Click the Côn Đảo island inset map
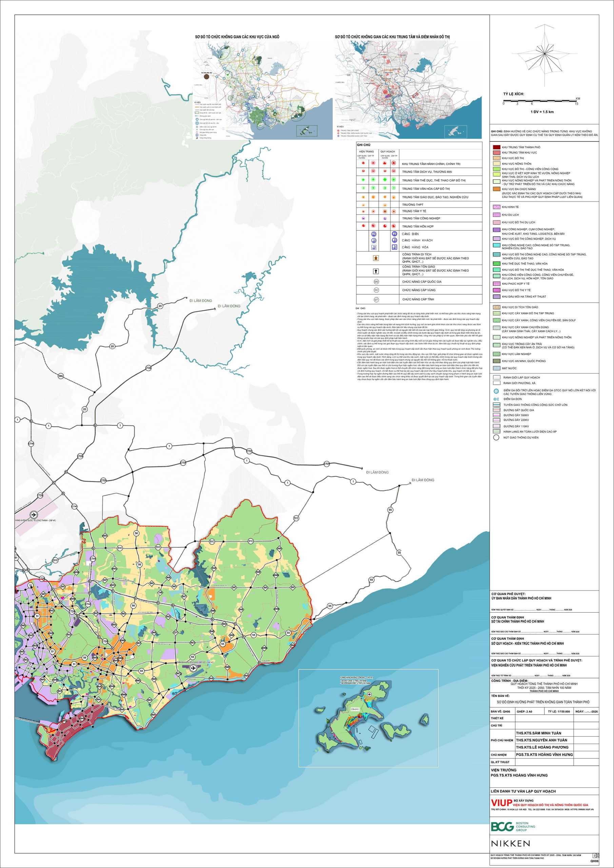Viewport: 614px width, 868px height. pos(368,718)
